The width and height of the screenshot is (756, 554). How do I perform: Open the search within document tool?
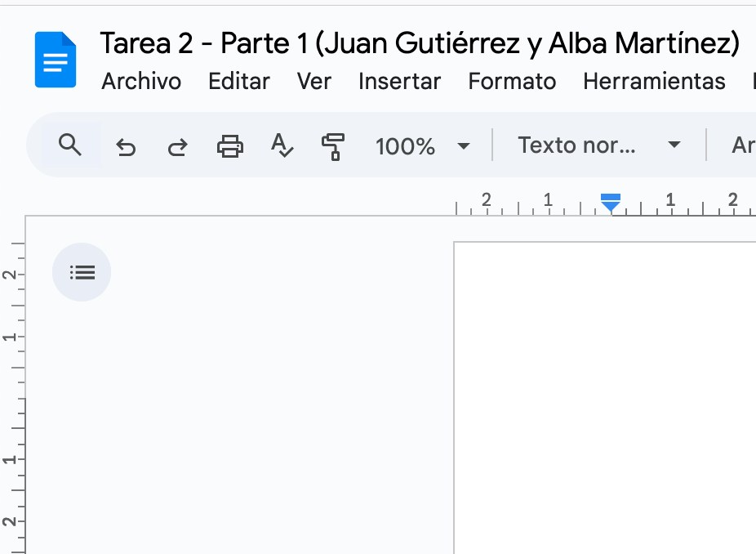70,145
